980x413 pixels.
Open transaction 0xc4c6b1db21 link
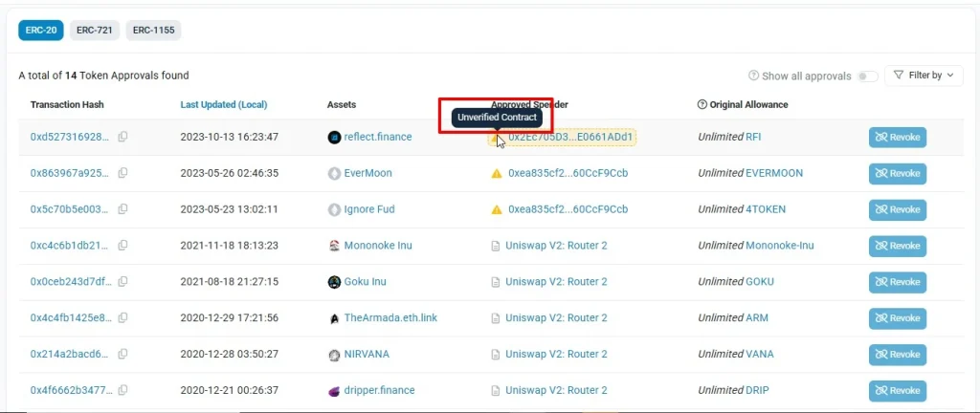click(71, 245)
